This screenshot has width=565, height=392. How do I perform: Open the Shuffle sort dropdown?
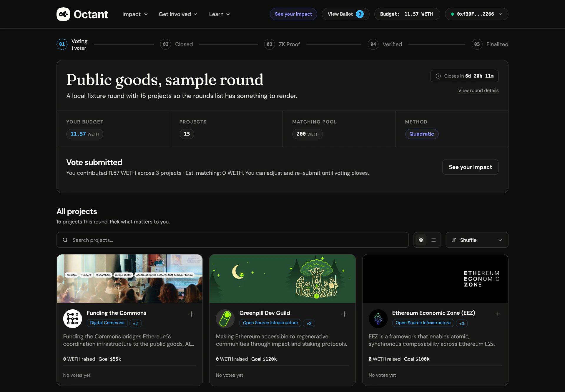pos(477,240)
